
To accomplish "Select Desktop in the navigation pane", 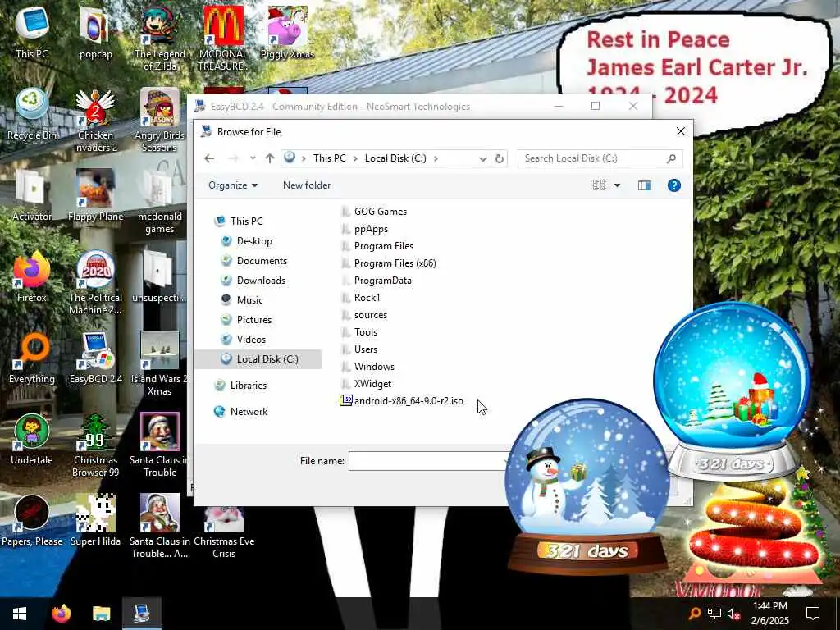I will tap(254, 241).
